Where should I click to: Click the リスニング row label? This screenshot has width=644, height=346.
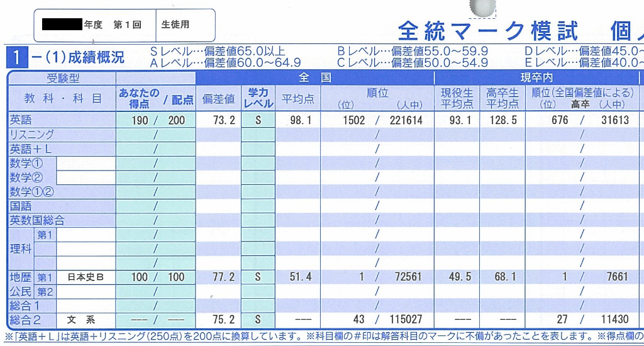click(31, 135)
